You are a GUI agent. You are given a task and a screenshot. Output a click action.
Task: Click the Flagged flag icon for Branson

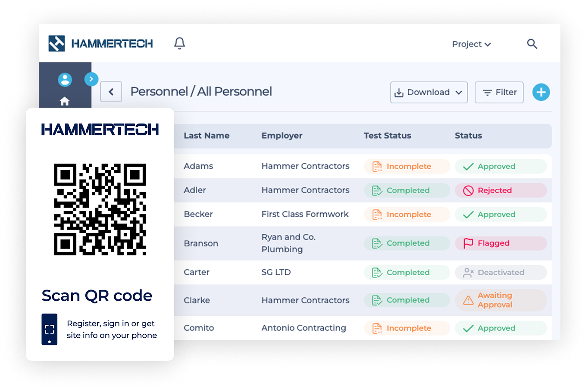coord(467,243)
